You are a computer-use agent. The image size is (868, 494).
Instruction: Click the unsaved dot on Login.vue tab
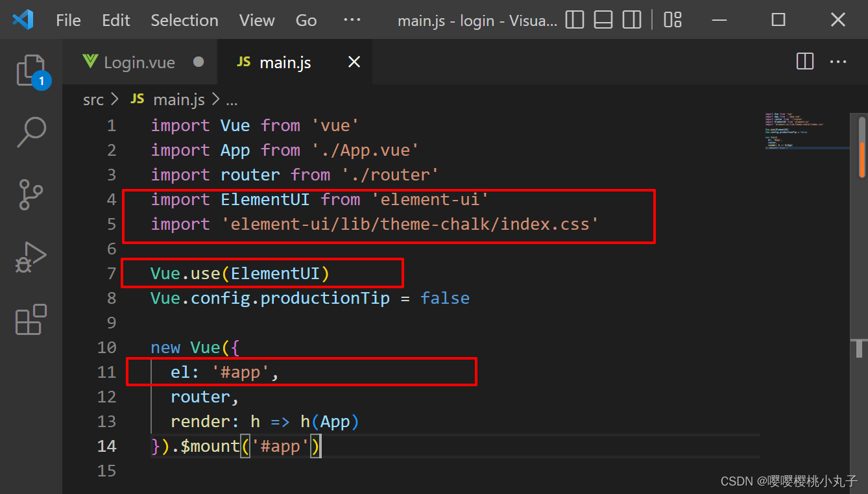click(199, 62)
